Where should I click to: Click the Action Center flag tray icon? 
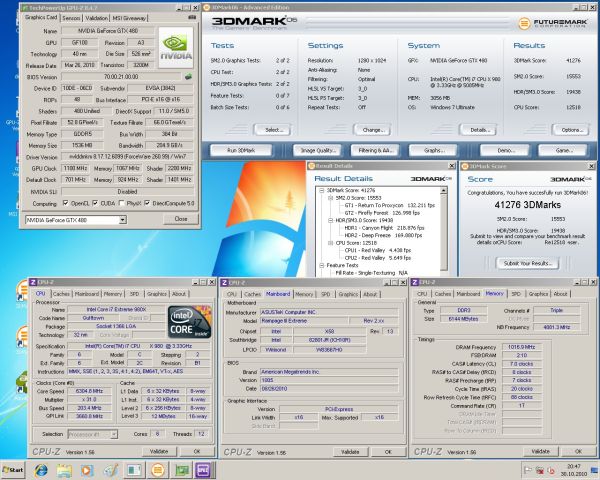[x=528, y=470]
